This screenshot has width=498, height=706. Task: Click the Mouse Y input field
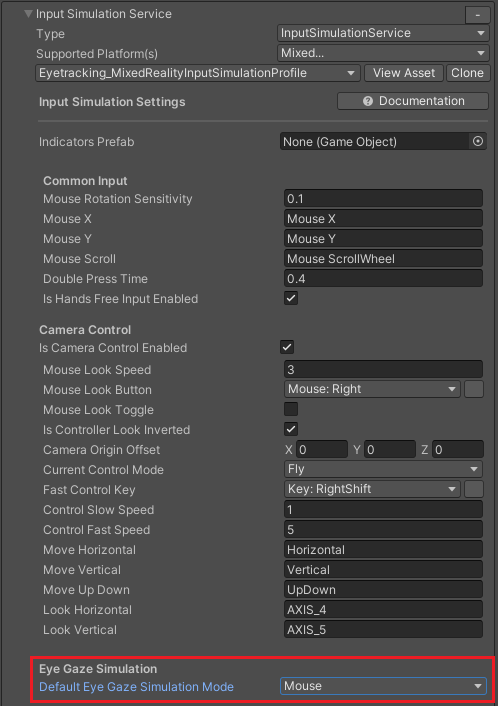pyautogui.click(x=383, y=239)
